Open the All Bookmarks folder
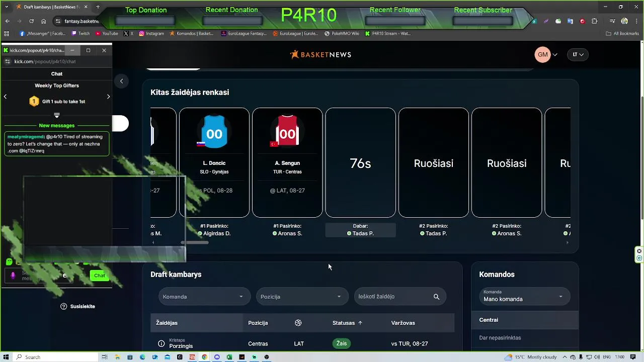Screen dimensions: 644x362 point(622,34)
